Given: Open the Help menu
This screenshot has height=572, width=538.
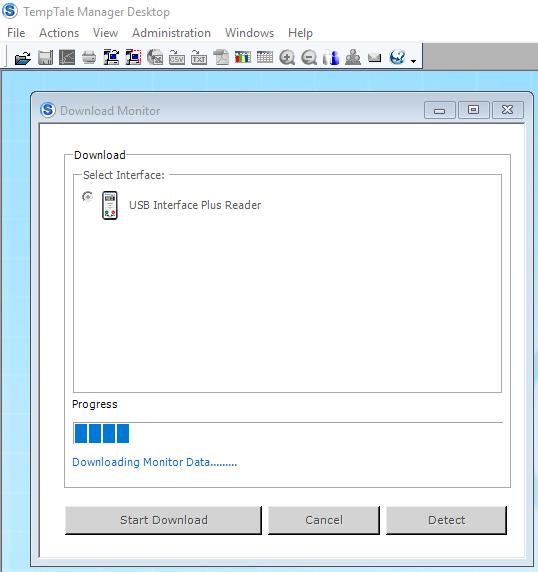Looking at the screenshot, I should (300, 33).
